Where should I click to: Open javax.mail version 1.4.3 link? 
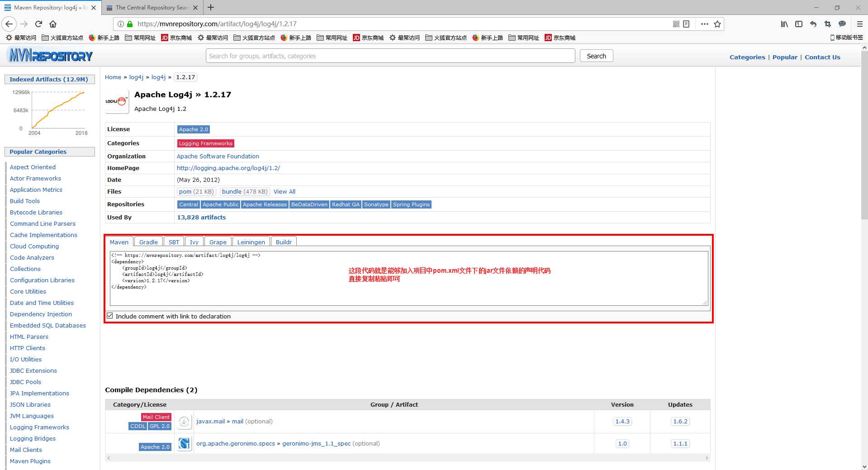point(622,421)
